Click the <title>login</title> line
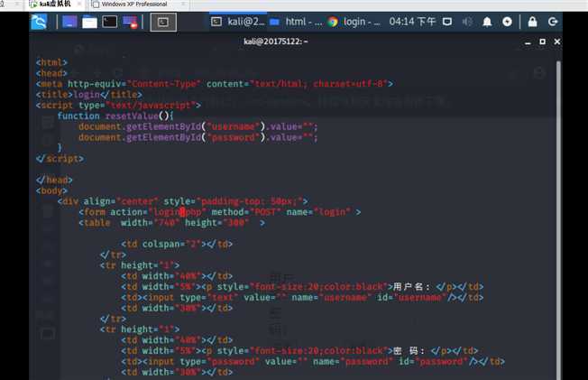The height and width of the screenshot is (380, 588). pyautogui.click(x=89, y=94)
